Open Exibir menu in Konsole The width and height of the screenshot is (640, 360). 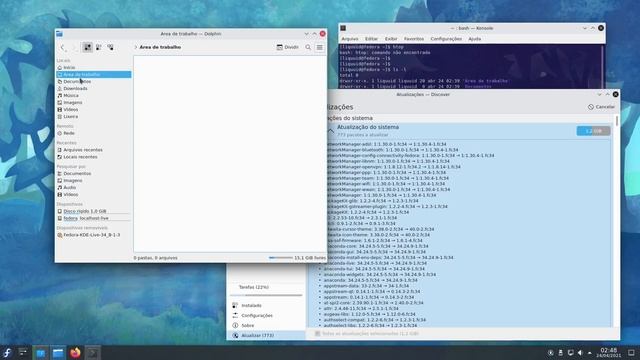(x=391, y=39)
